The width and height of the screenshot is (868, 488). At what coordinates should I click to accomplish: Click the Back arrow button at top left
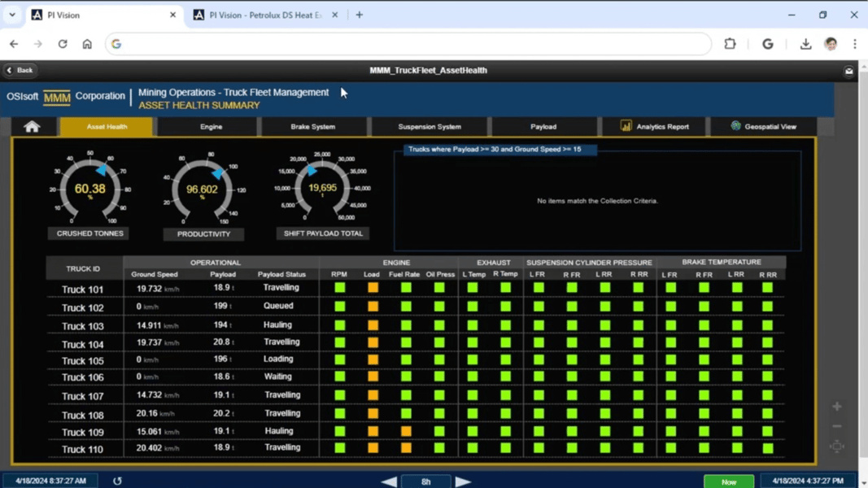point(19,70)
